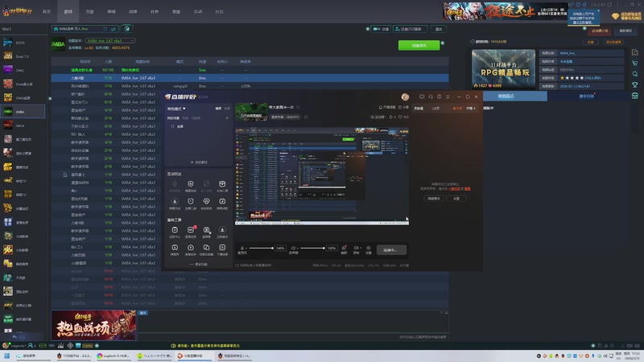
Task: Select the IMBA entry in left game sidebar
Action: pyautogui.click(x=23, y=112)
